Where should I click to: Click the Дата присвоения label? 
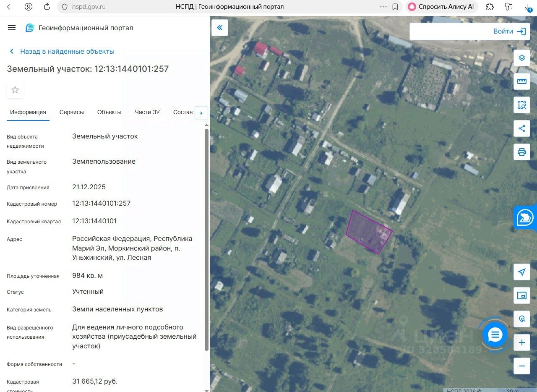click(28, 187)
